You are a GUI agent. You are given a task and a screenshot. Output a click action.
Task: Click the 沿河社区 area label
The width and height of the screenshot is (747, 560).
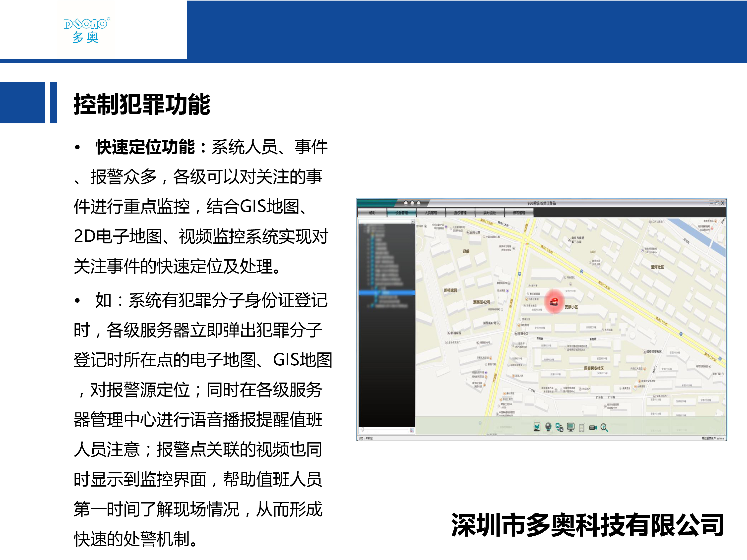point(658,267)
